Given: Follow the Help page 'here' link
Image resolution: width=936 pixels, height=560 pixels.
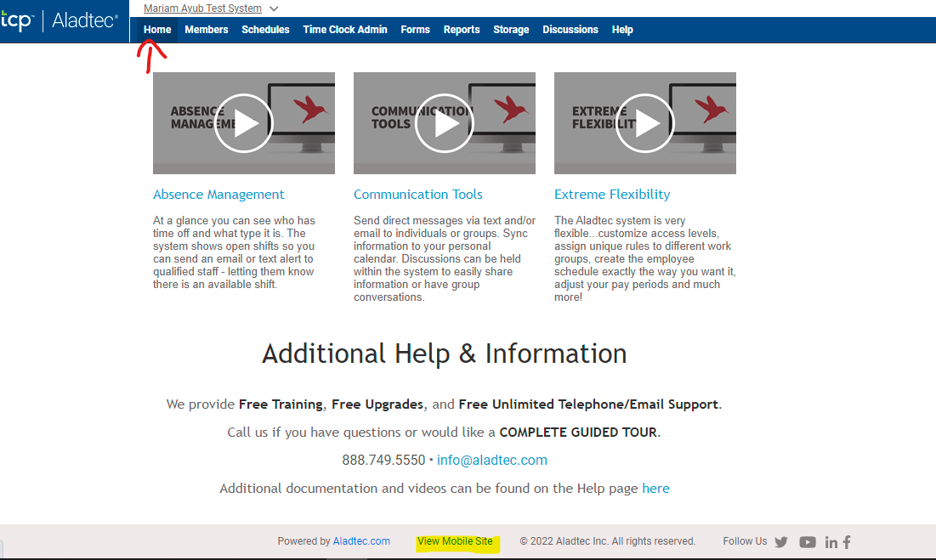Looking at the screenshot, I should point(655,489).
